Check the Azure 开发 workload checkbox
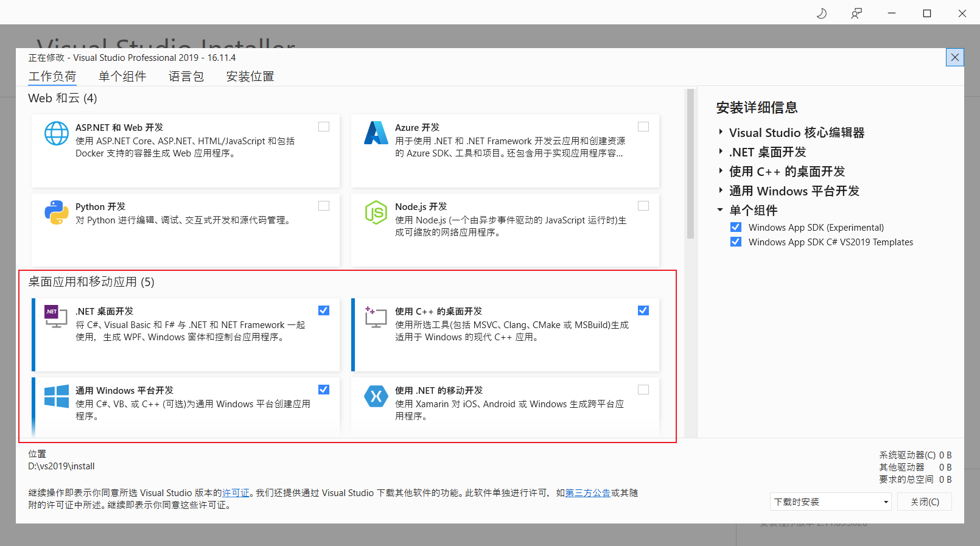The image size is (980, 546). [x=643, y=127]
